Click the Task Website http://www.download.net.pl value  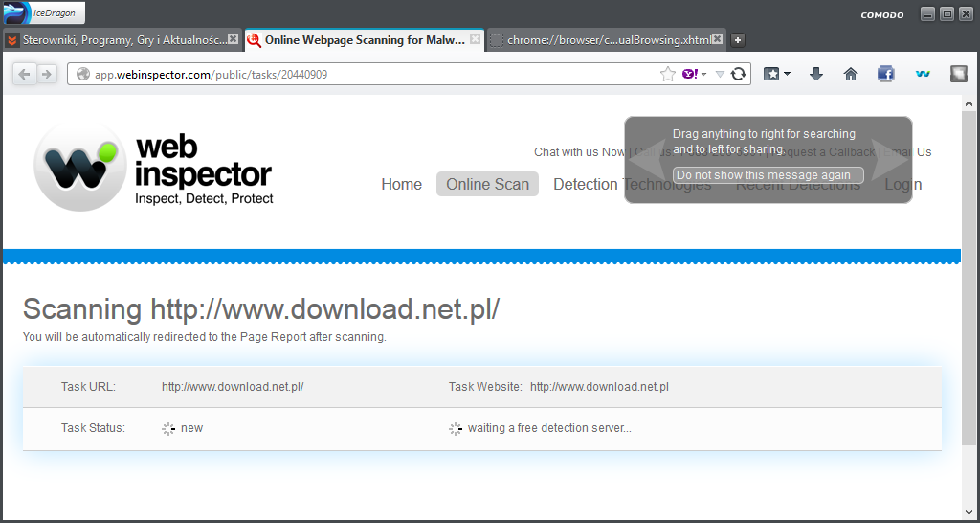(599, 387)
